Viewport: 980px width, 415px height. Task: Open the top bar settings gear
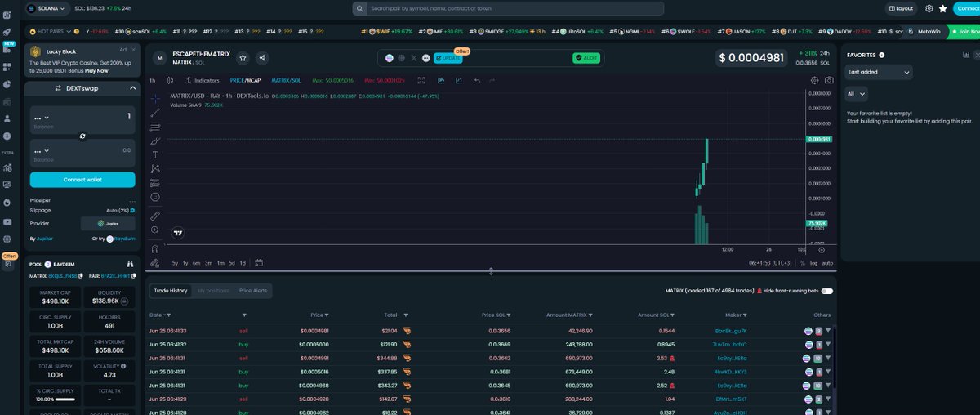click(x=929, y=8)
